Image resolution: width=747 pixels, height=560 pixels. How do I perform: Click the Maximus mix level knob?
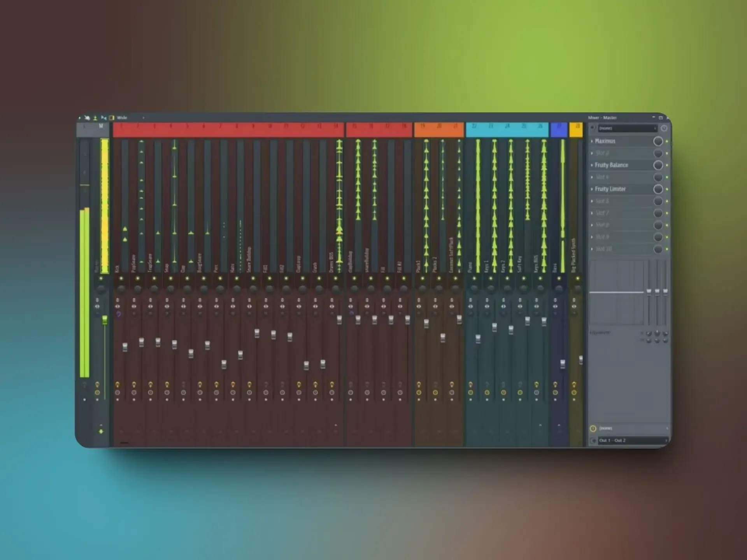tap(658, 141)
